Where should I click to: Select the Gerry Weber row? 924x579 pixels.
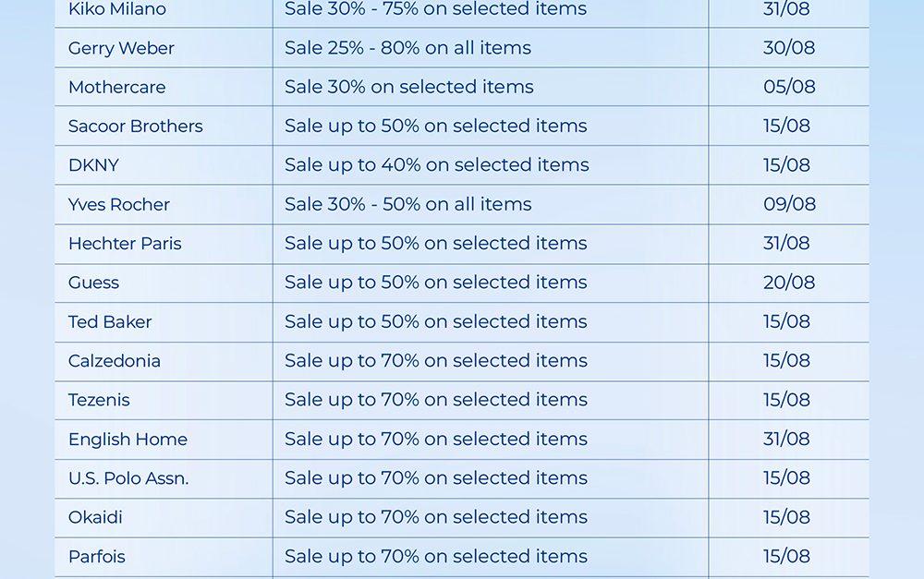point(121,48)
